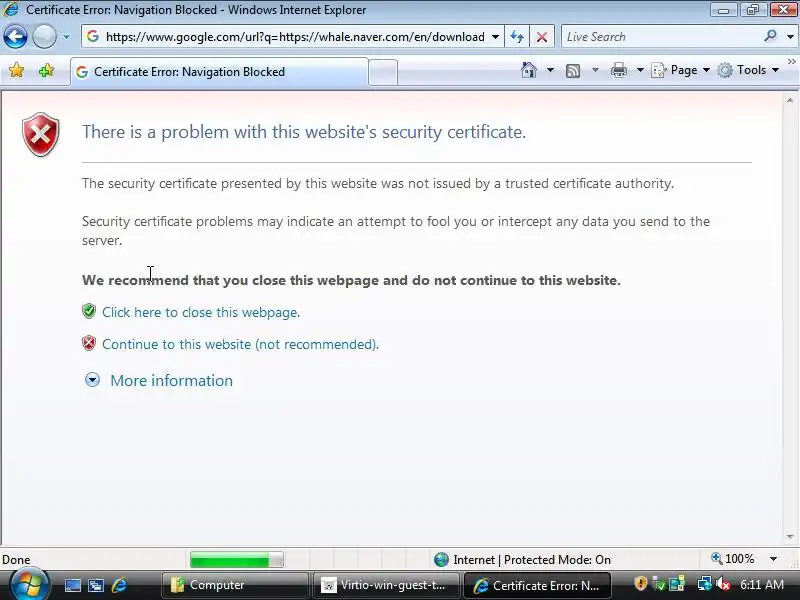Click the security shield tray icon
The height and width of the screenshot is (600, 800).
click(x=640, y=584)
